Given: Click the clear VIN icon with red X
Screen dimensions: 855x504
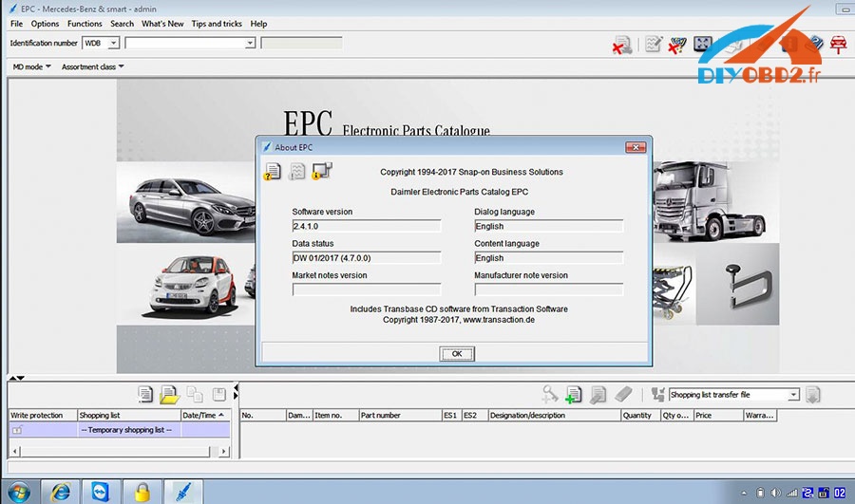Looking at the screenshot, I should (x=677, y=45).
